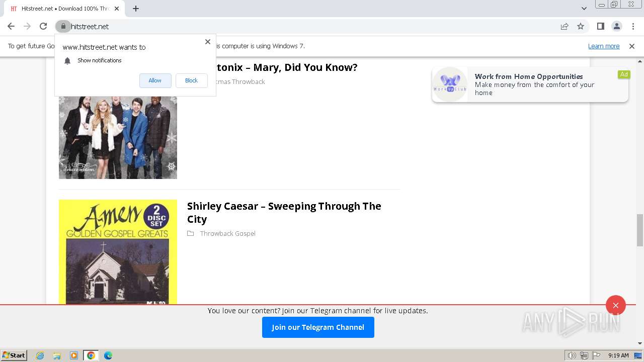644x362 pixels.
Task: Open the Learn more link
Action: (604, 46)
